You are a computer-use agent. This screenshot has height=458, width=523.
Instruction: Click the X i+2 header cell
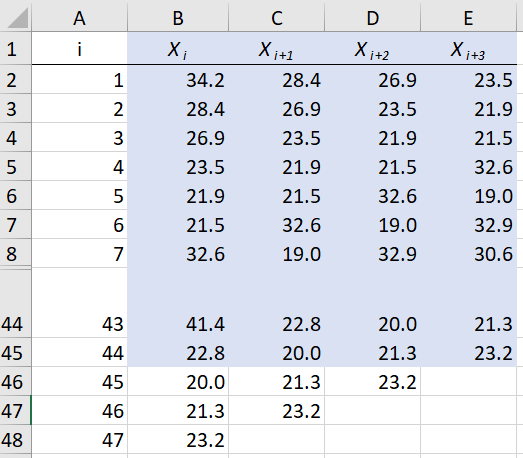click(373, 49)
